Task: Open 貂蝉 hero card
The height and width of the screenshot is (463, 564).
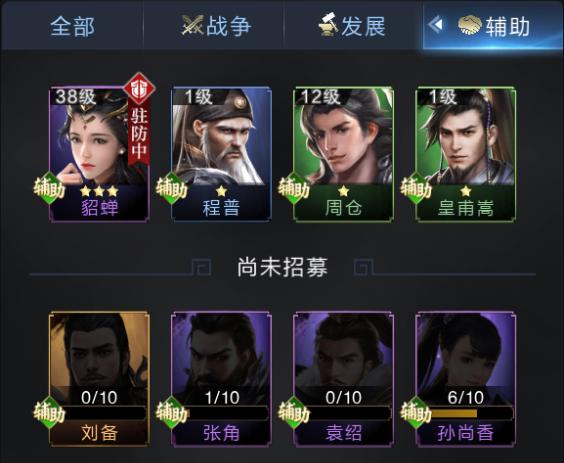Action: [99, 154]
